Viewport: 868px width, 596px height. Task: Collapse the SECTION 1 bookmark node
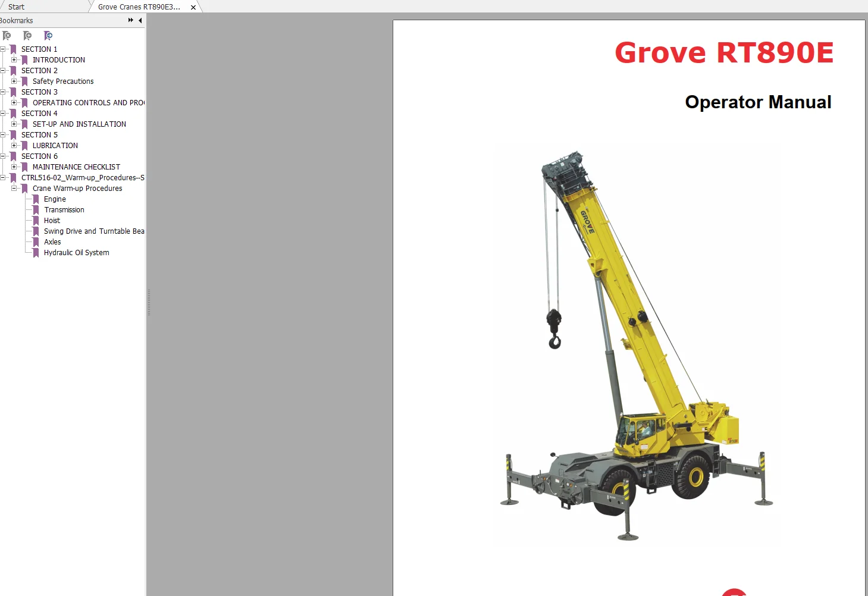pyautogui.click(x=3, y=49)
